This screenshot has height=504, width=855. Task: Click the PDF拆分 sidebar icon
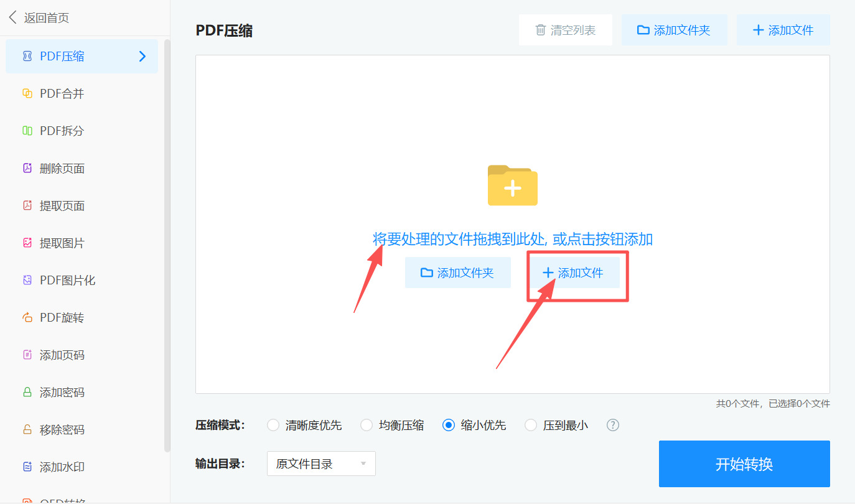[x=27, y=131]
